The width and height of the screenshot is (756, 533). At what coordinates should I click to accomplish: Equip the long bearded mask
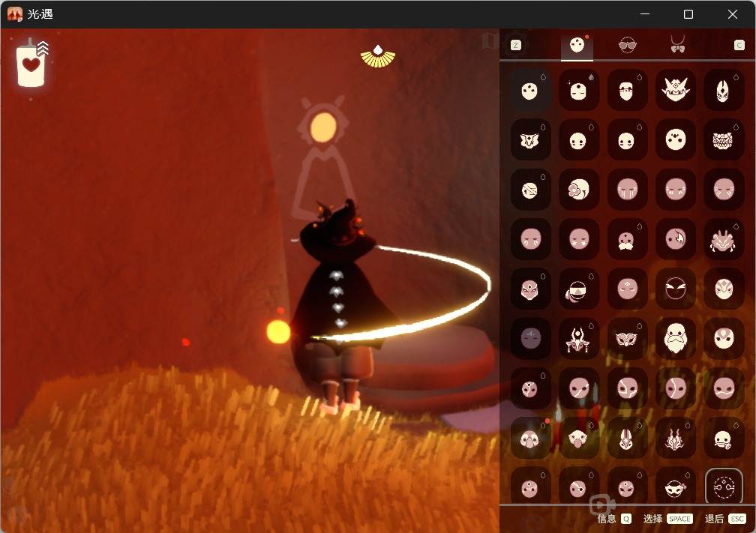pos(676,339)
